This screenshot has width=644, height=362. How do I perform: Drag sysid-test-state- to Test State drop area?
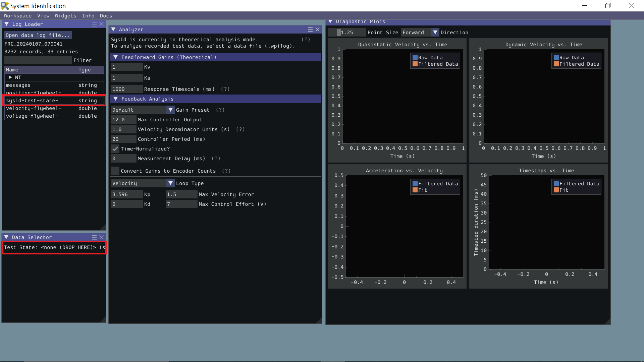tap(33, 100)
